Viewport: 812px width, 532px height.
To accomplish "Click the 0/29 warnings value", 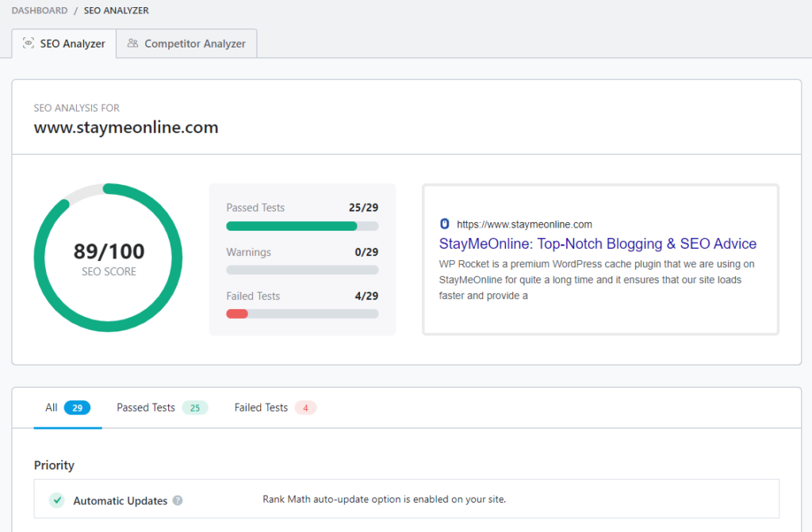I will click(x=366, y=252).
